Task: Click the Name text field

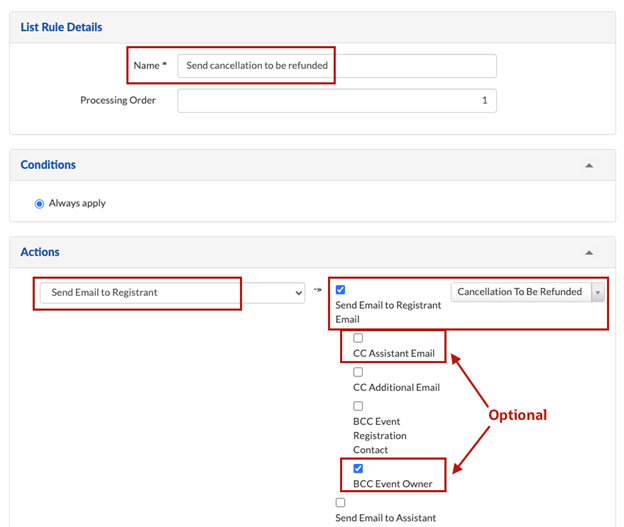Action: (x=336, y=66)
